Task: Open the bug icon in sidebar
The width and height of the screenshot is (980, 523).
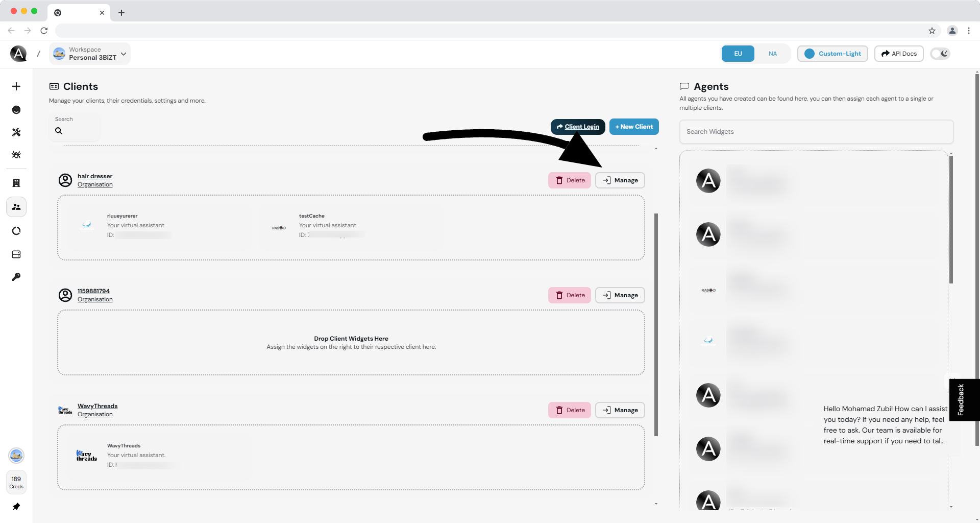Action: (16, 155)
